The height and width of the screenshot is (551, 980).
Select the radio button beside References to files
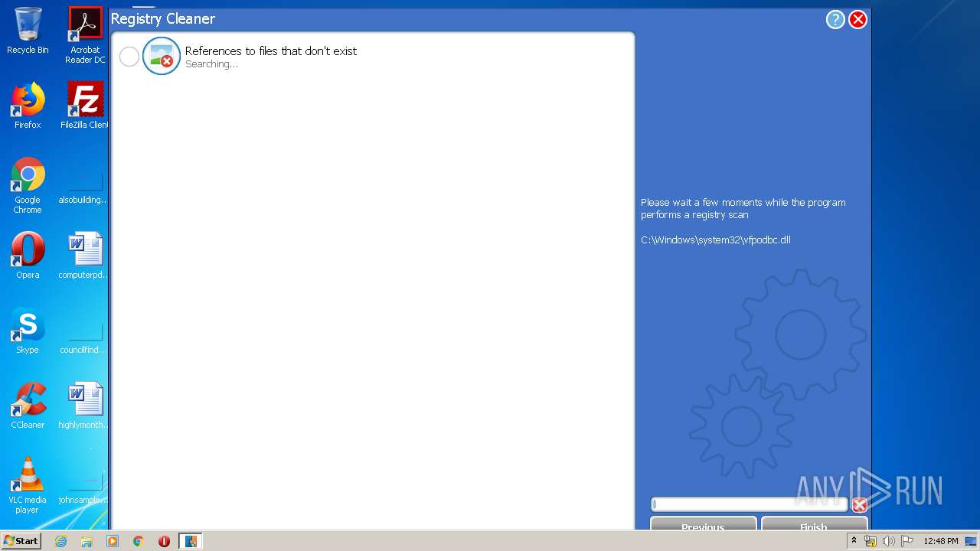coord(129,56)
